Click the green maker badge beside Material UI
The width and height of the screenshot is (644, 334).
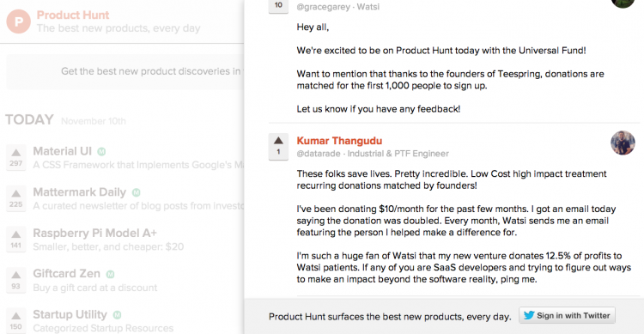pyautogui.click(x=101, y=152)
